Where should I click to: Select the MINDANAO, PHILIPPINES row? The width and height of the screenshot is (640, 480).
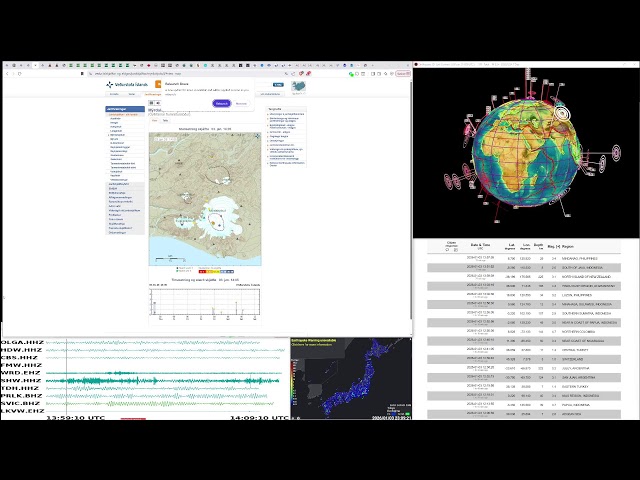tap(524, 258)
